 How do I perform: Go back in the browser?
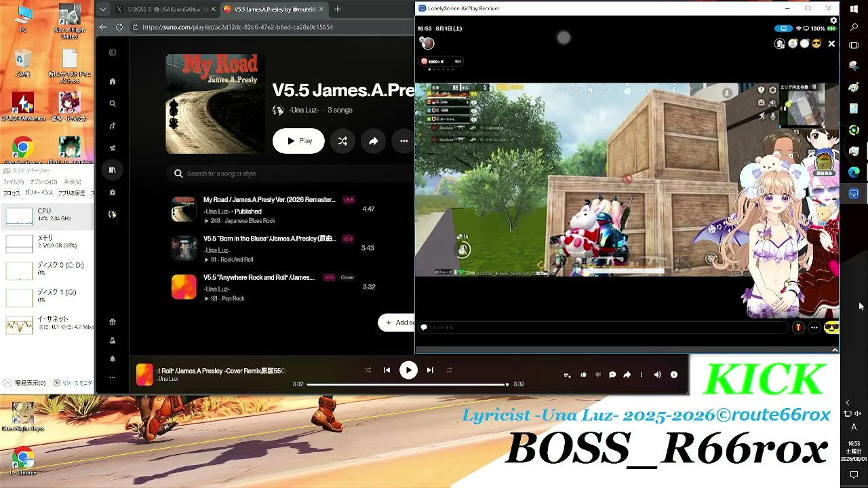[x=103, y=27]
